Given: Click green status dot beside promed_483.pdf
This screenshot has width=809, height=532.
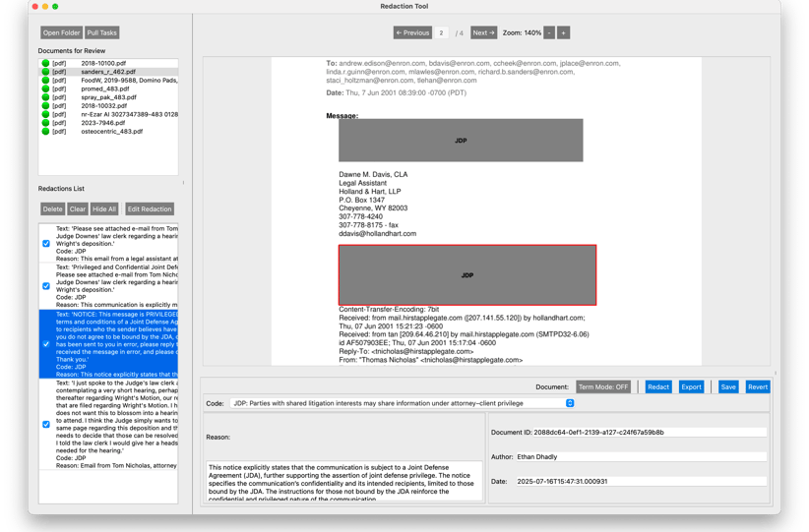Looking at the screenshot, I should pos(45,89).
